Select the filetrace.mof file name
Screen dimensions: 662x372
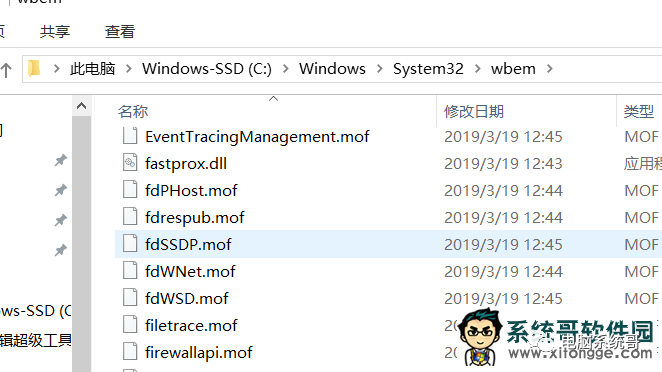(191, 325)
